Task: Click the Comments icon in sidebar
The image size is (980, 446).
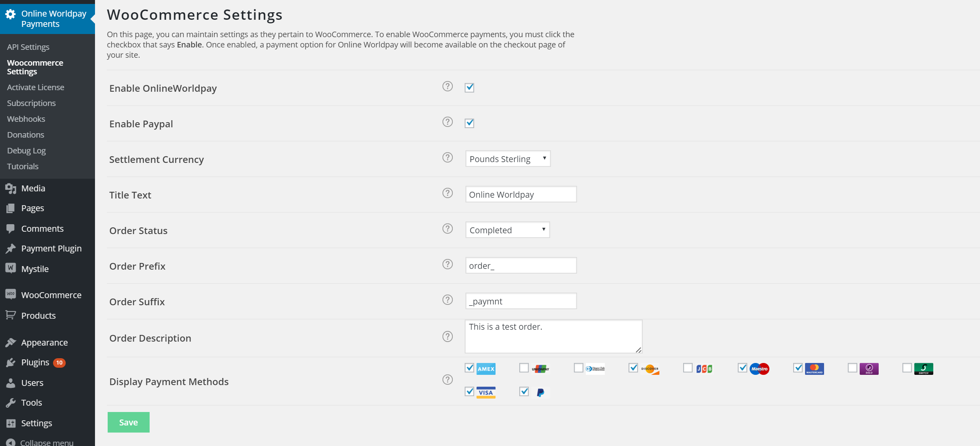Action: pyautogui.click(x=10, y=227)
